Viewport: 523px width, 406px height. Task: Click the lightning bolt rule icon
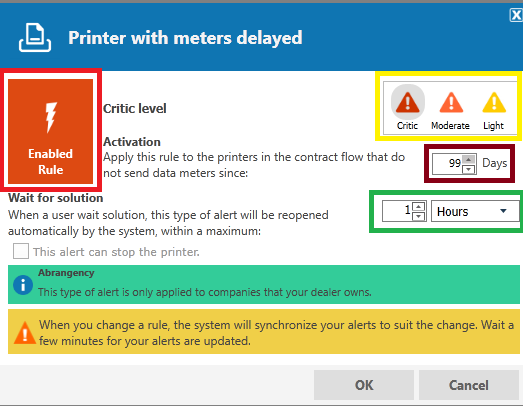coord(51,117)
